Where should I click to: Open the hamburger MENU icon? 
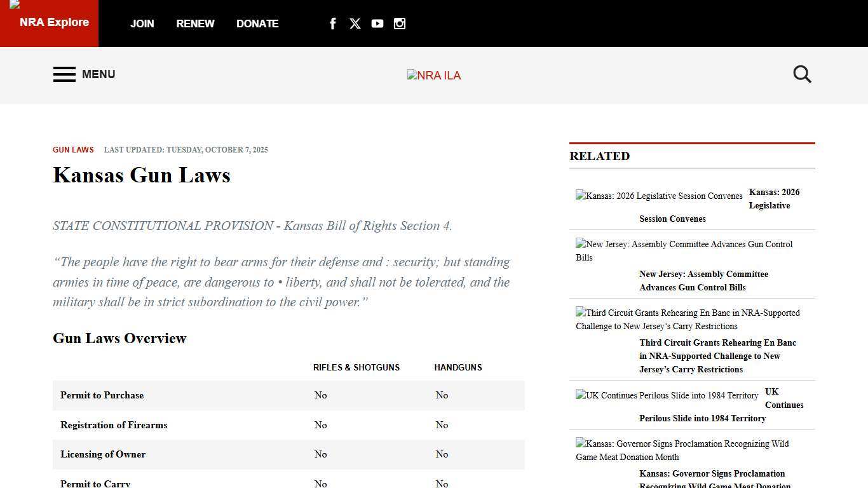[x=64, y=74]
